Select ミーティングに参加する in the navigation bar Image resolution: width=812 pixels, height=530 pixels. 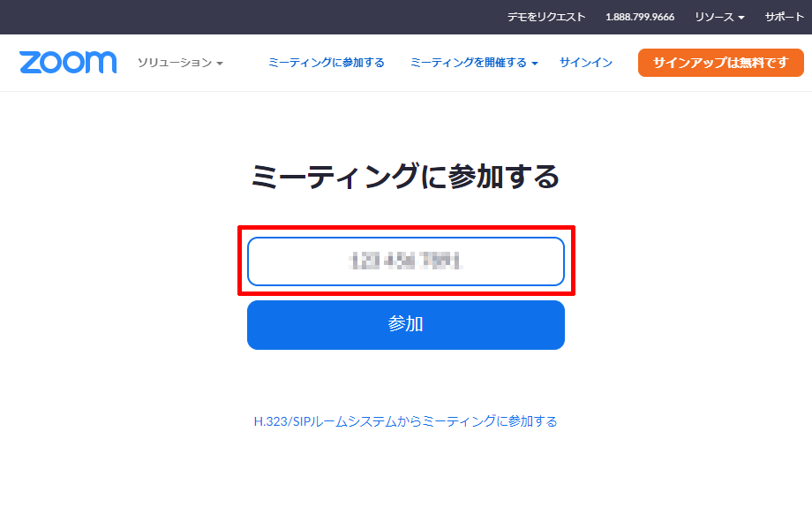(x=327, y=63)
